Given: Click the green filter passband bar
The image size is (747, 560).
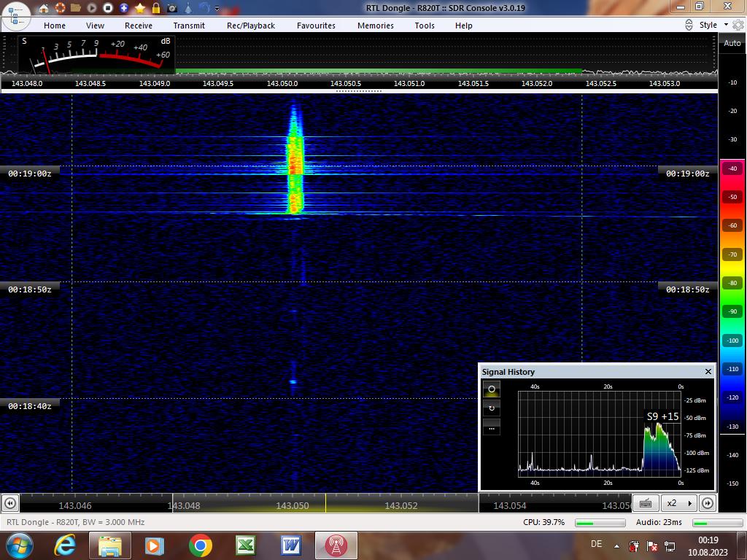Looking at the screenshot, I should click(x=379, y=71).
